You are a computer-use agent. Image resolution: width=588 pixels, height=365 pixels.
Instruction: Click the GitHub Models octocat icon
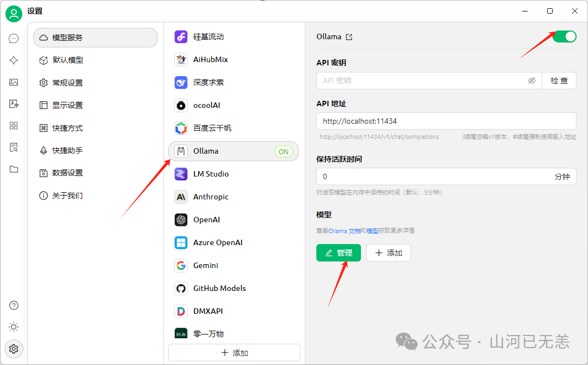pyautogui.click(x=181, y=289)
